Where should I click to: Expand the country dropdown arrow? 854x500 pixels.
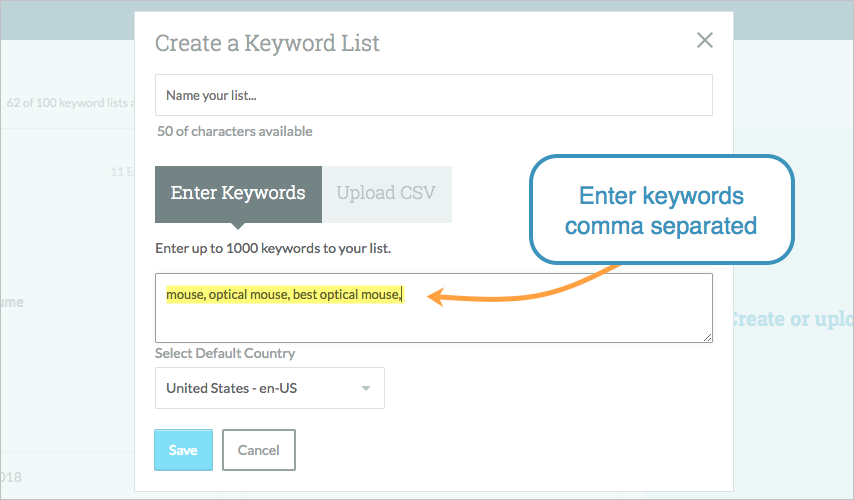coord(366,388)
